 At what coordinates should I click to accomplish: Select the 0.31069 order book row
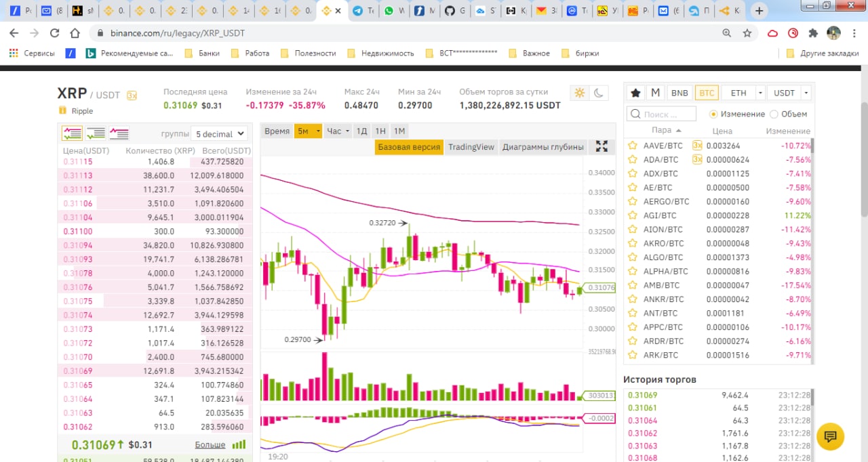tap(155, 371)
